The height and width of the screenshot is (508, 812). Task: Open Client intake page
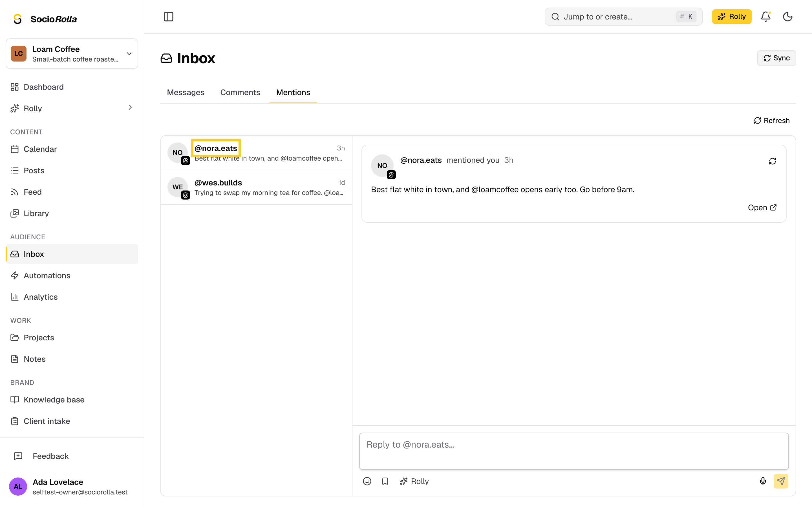[72, 421]
